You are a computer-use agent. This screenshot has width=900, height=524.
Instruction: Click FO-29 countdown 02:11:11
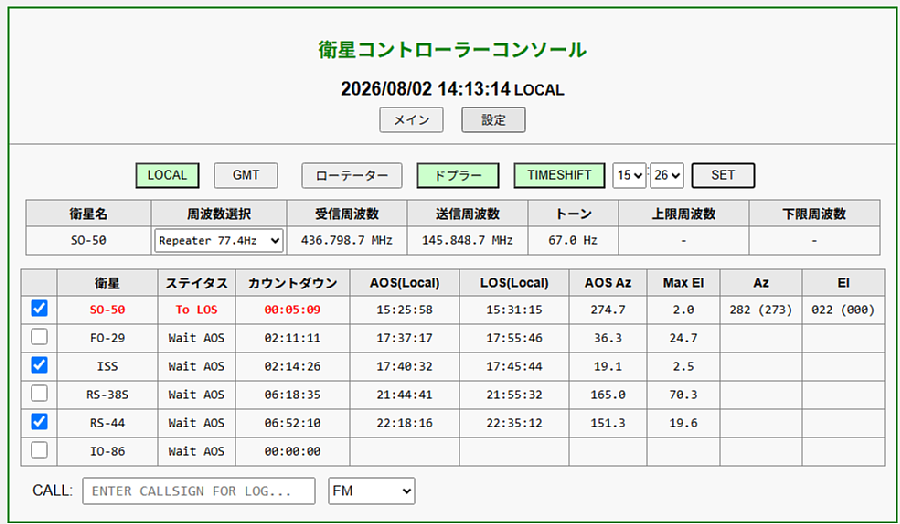pos(292,338)
